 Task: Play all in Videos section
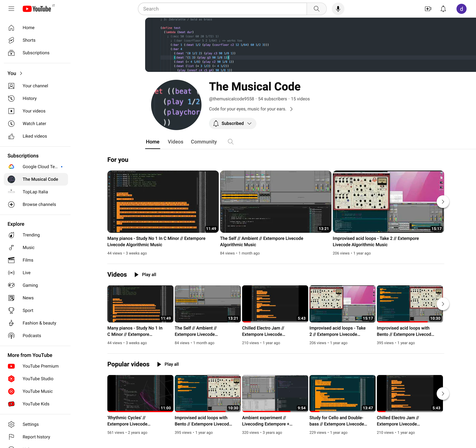pos(145,274)
